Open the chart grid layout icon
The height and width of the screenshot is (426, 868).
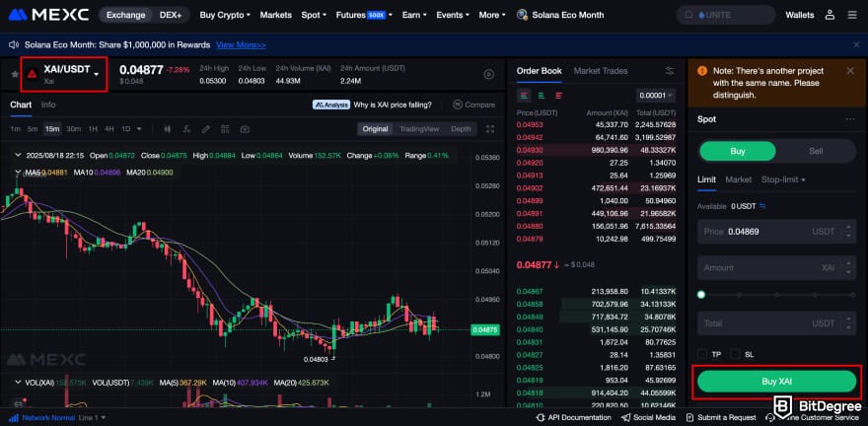[x=225, y=129]
